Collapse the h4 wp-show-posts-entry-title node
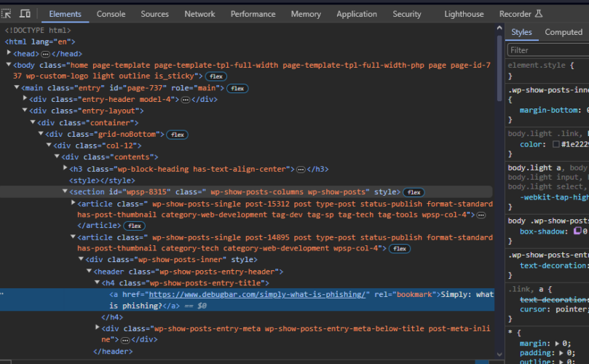Screen dimensions: 589x364 click(x=98, y=282)
